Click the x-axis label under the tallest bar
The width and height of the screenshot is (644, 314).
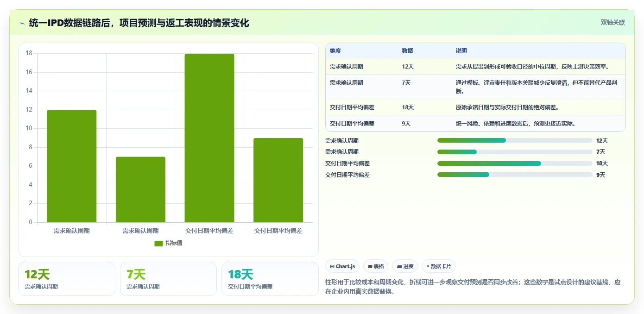(x=209, y=231)
